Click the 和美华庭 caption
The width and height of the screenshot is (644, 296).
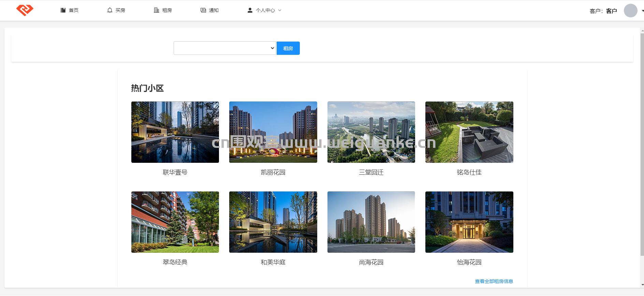point(273,262)
